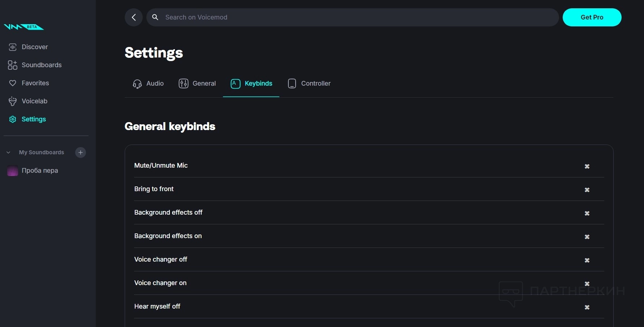Open Soundboards from the sidebar icon
Image resolution: width=644 pixels, height=327 pixels.
pyautogui.click(x=13, y=65)
